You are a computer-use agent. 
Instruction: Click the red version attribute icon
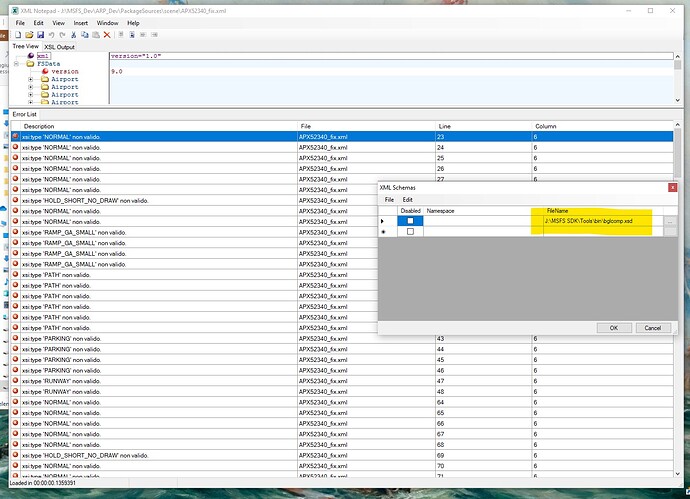tap(45, 71)
